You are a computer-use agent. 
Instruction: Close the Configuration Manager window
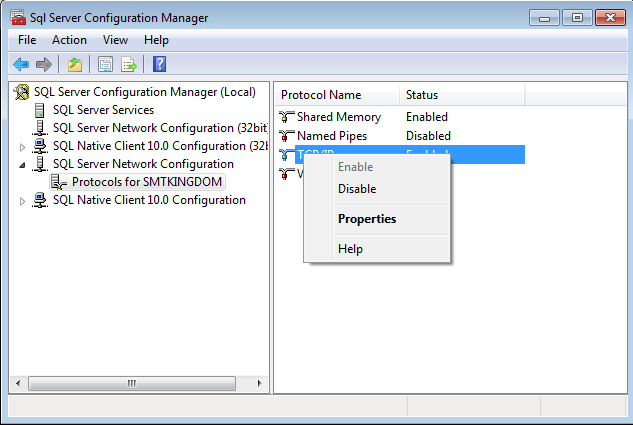pyautogui.click(x=610, y=18)
